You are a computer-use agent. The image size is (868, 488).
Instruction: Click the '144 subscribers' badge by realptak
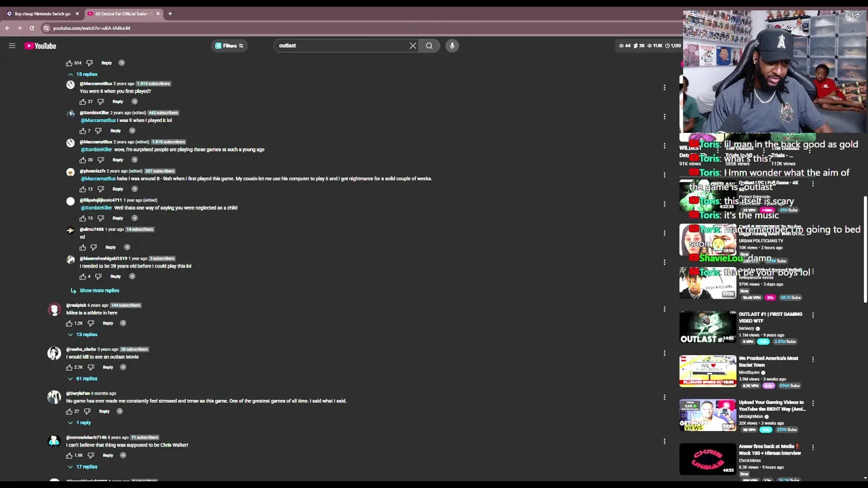(125, 305)
